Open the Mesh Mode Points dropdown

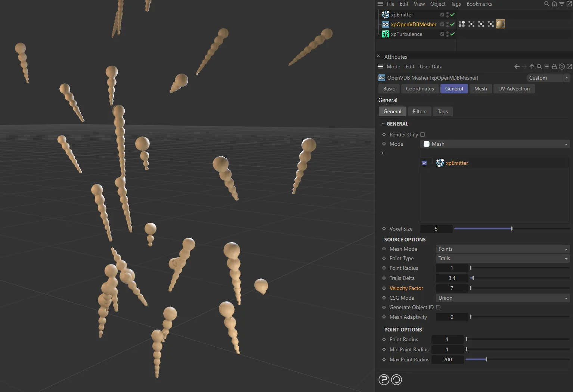(x=502, y=249)
